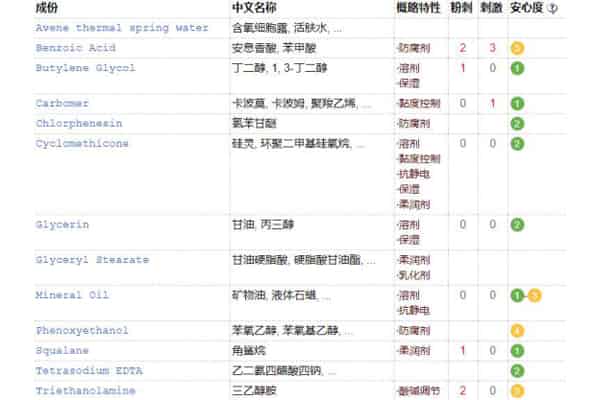Click 乳化剂 tag in Glyceryl Stearate row
The image size is (600, 400).
click(x=414, y=275)
